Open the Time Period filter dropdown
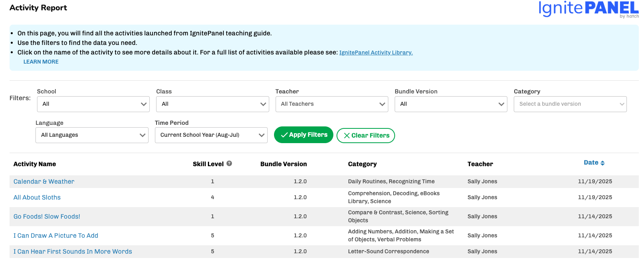This screenshot has width=644, height=260. [211, 135]
